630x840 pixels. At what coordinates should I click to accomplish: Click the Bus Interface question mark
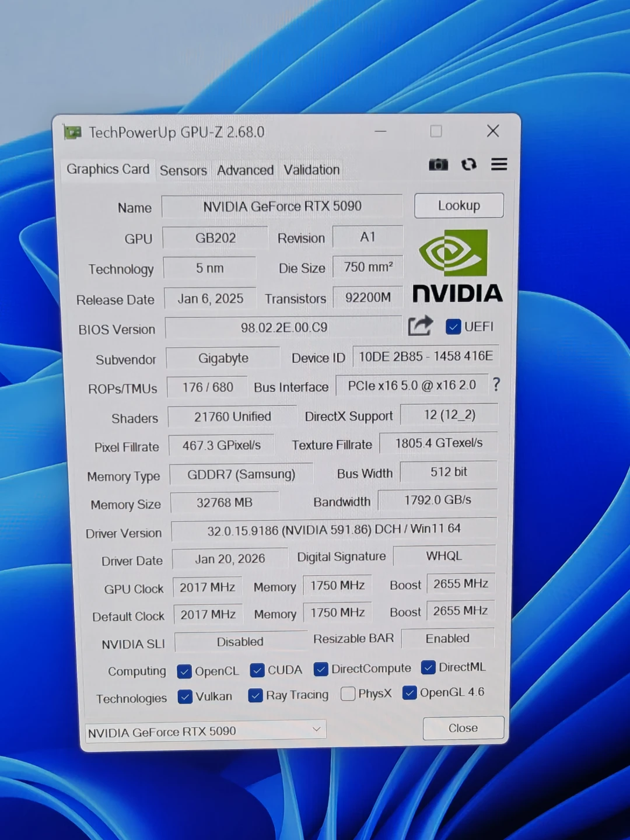pos(496,384)
